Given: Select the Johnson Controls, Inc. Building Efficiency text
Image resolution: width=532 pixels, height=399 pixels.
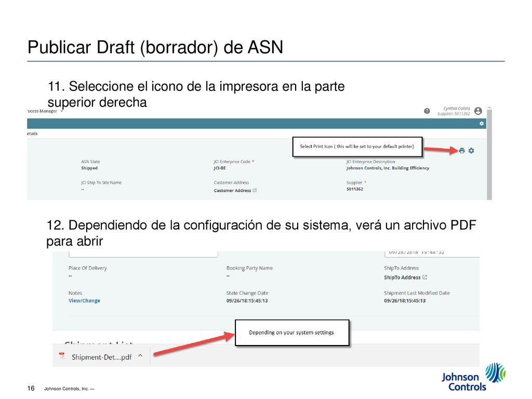Looking at the screenshot, I should coord(388,168).
